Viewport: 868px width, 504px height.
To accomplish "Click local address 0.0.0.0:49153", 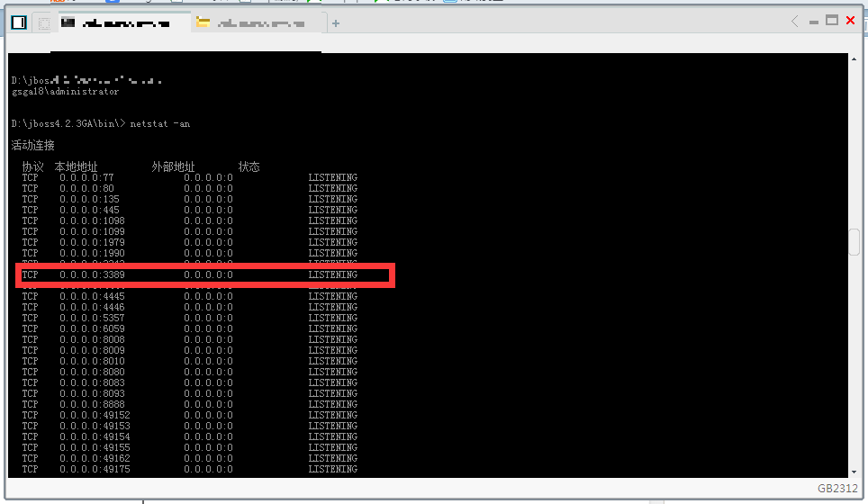I will [x=95, y=426].
